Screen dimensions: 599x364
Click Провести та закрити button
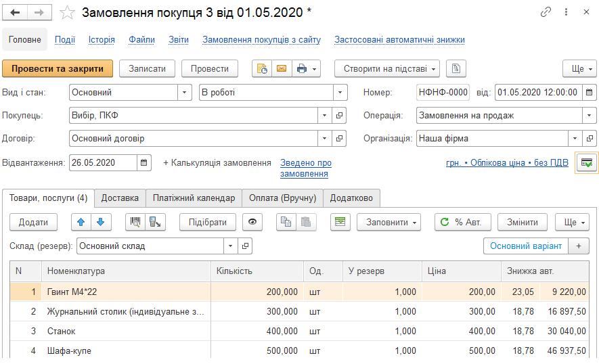point(58,69)
